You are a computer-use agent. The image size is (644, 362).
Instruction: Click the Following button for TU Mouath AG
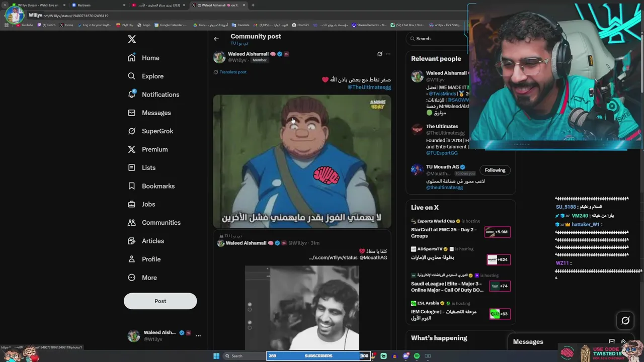click(x=495, y=170)
